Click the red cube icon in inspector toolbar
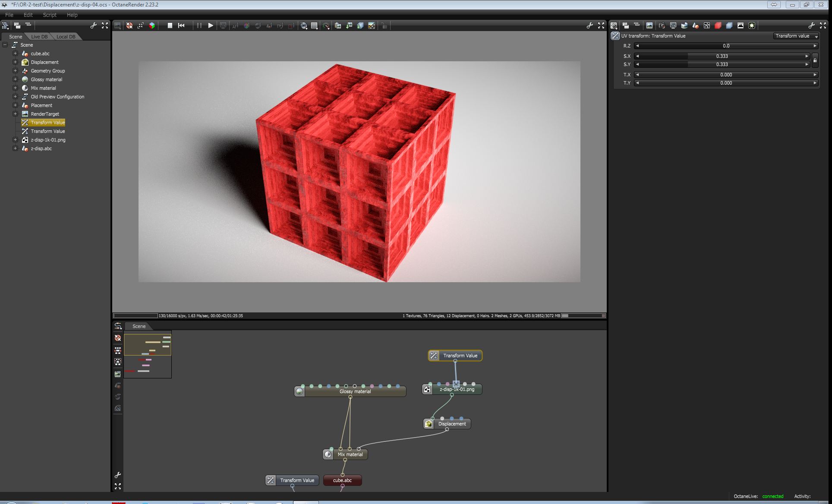This screenshot has width=832, height=504. (718, 25)
